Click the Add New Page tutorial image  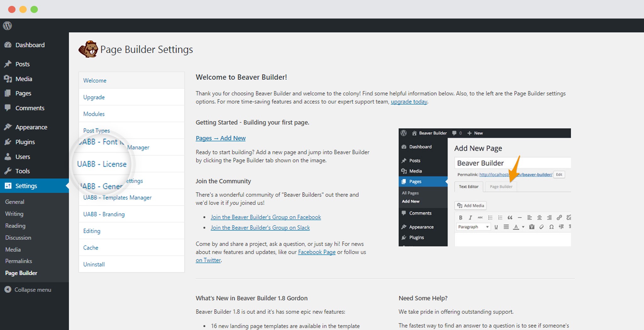485,187
